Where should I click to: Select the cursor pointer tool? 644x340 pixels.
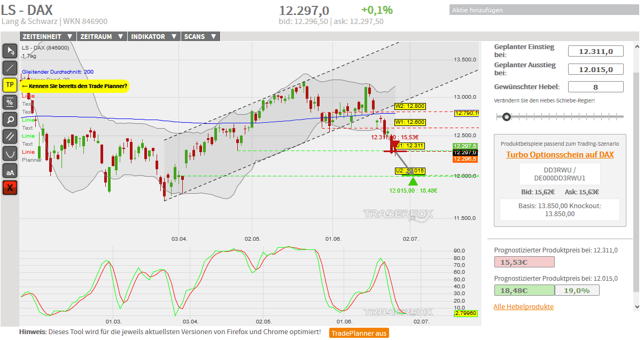pyautogui.click(x=10, y=51)
